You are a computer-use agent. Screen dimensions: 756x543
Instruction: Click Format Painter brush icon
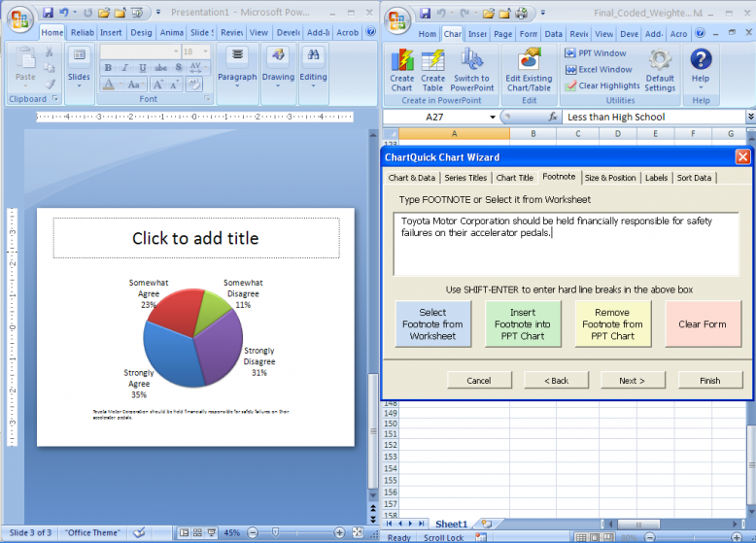tap(50, 84)
